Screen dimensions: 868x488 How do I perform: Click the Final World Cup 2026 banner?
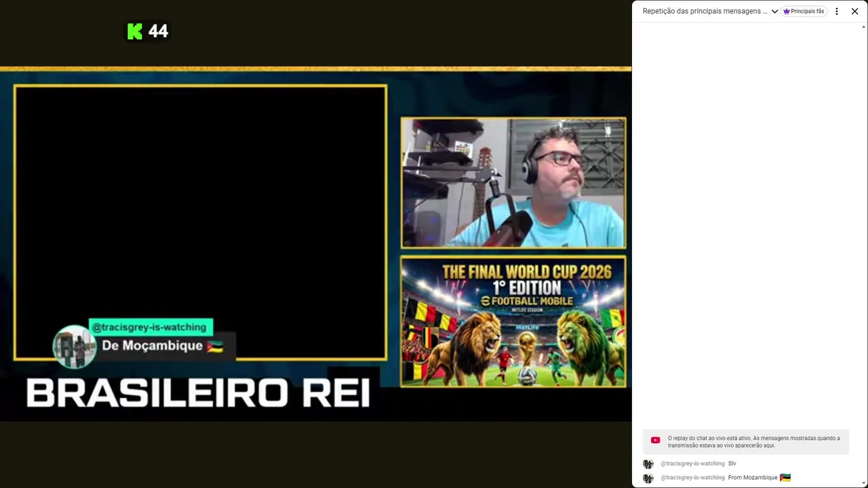[513, 321]
